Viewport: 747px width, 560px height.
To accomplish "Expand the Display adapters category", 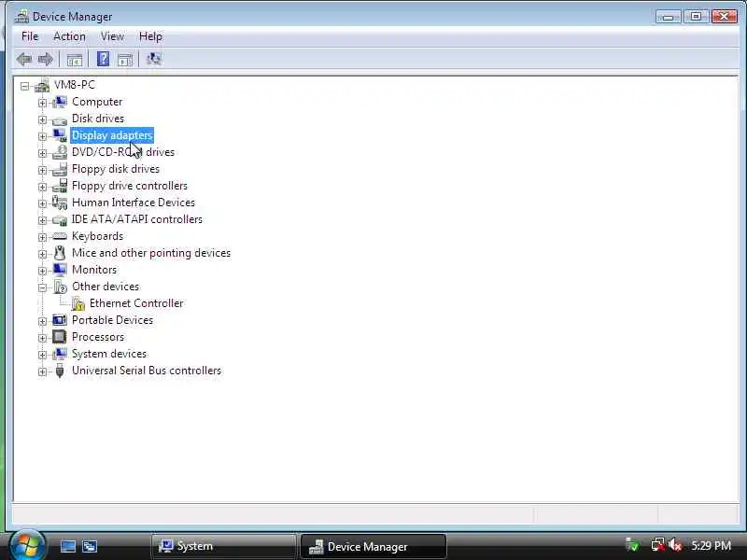I will (x=42, y=136).
